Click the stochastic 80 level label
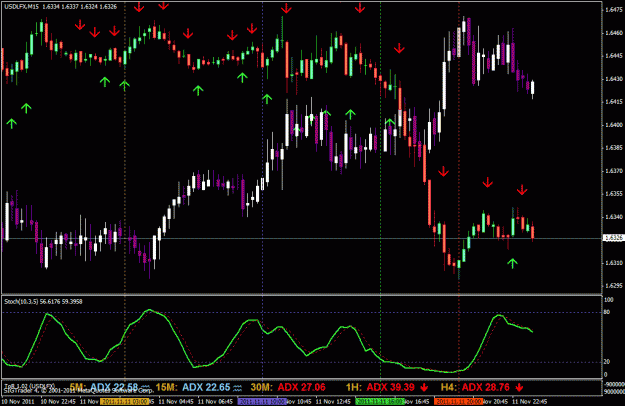 point(607,312)
